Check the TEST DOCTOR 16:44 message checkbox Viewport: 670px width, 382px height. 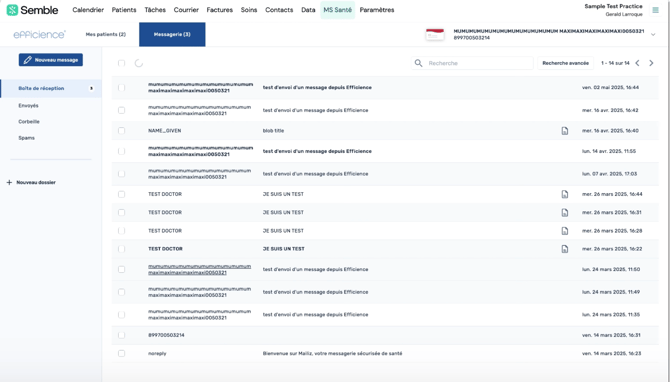pos(121,194)
